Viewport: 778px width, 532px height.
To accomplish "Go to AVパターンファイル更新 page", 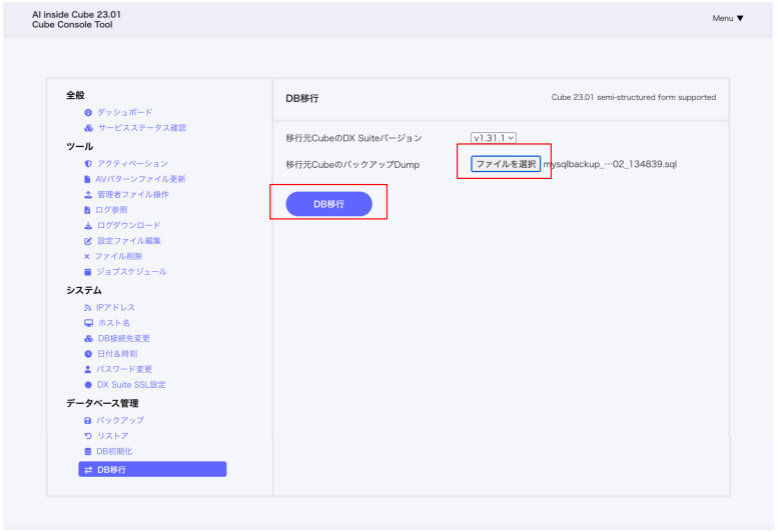I will pos(141,179).
